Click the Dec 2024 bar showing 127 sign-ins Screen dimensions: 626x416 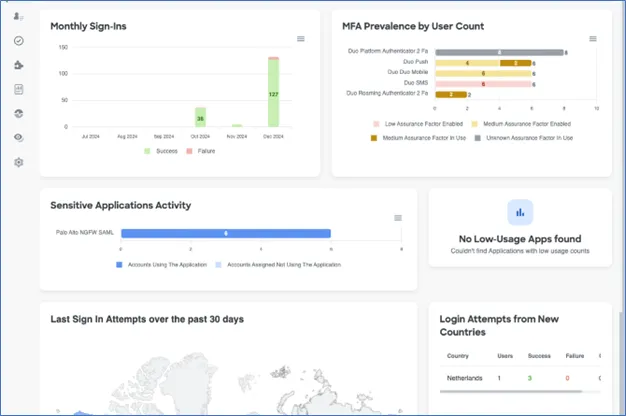tap(273, 94)
